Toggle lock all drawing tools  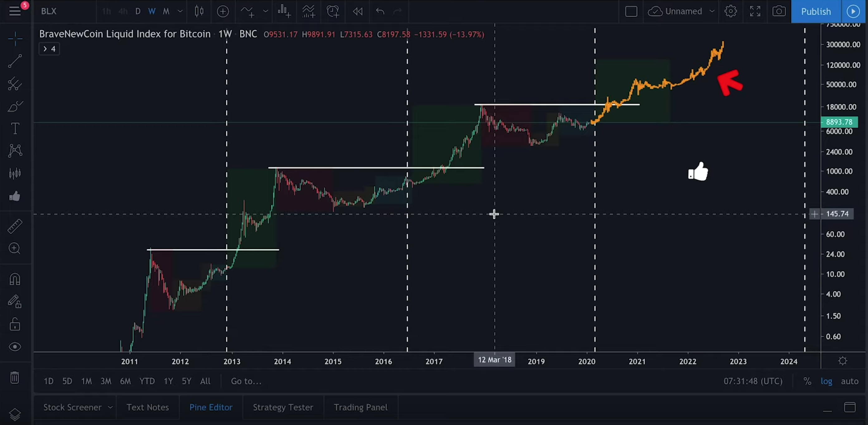pyautogui.click(x=15, y=324)
